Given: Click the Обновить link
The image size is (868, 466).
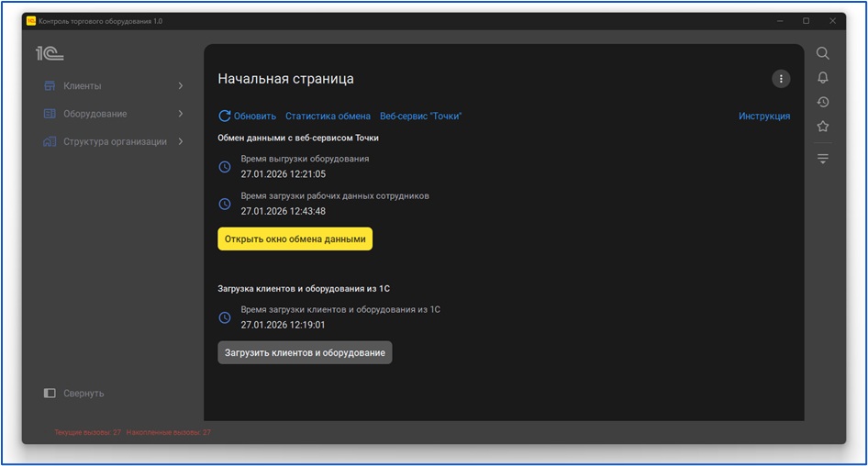Looking at the screenshot, I should coord(255,116).
